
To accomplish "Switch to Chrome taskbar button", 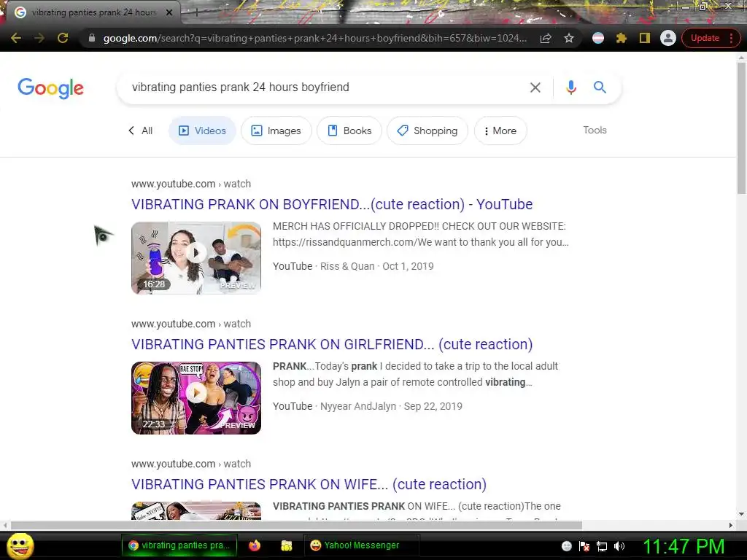I will 179,545.
